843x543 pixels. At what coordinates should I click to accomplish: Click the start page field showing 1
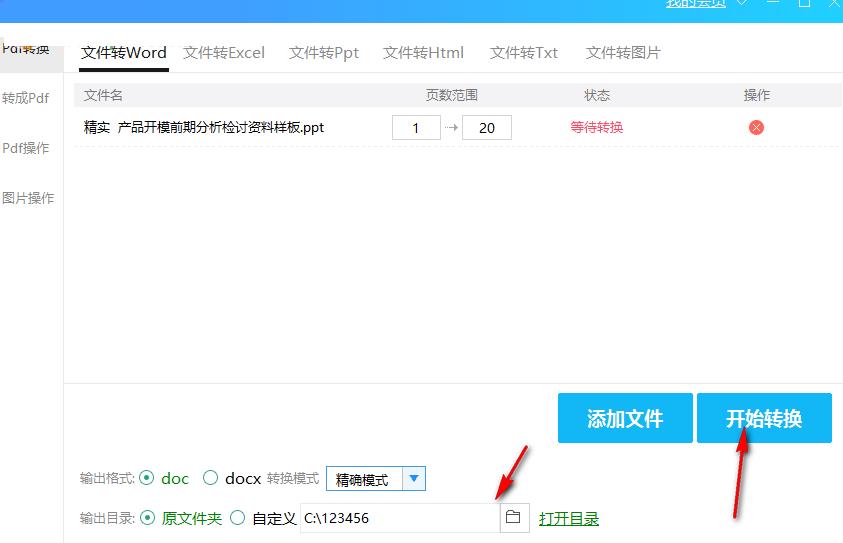tap(416, 127)
